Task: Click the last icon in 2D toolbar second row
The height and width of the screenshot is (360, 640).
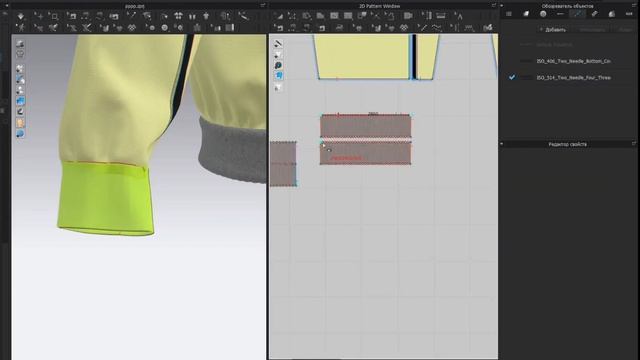Action: click(488, 28)
